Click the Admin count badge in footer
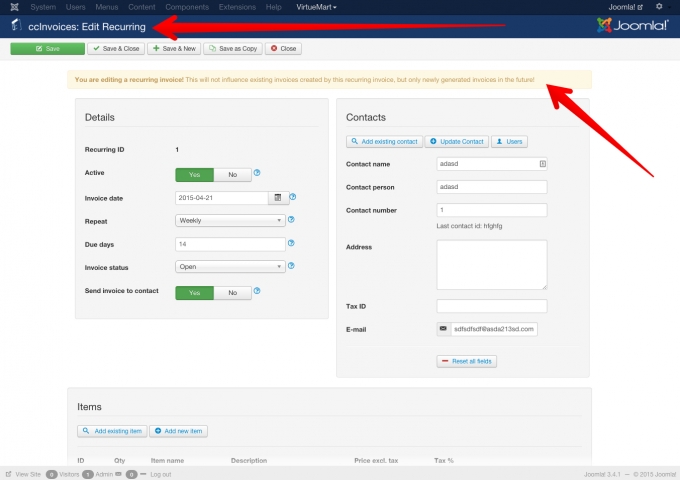This screenshot has height=480, width=680. click(88, 474)
